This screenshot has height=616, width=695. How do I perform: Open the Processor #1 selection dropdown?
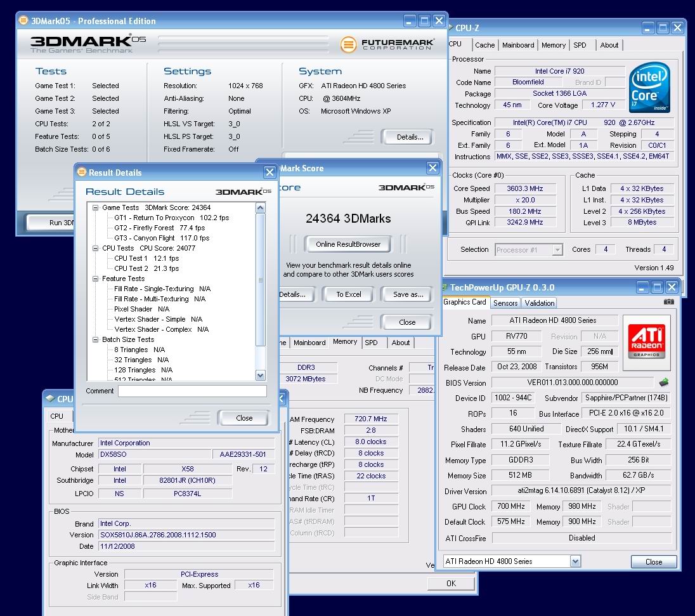557,250
